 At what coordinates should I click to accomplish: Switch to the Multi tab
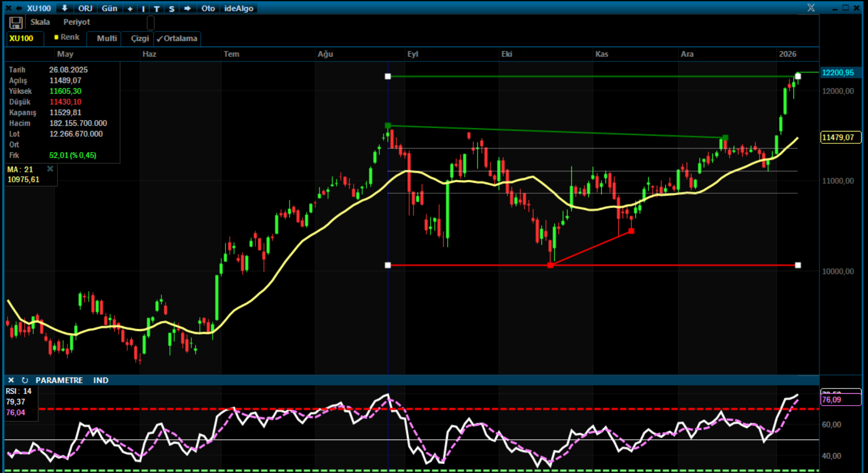107,38
